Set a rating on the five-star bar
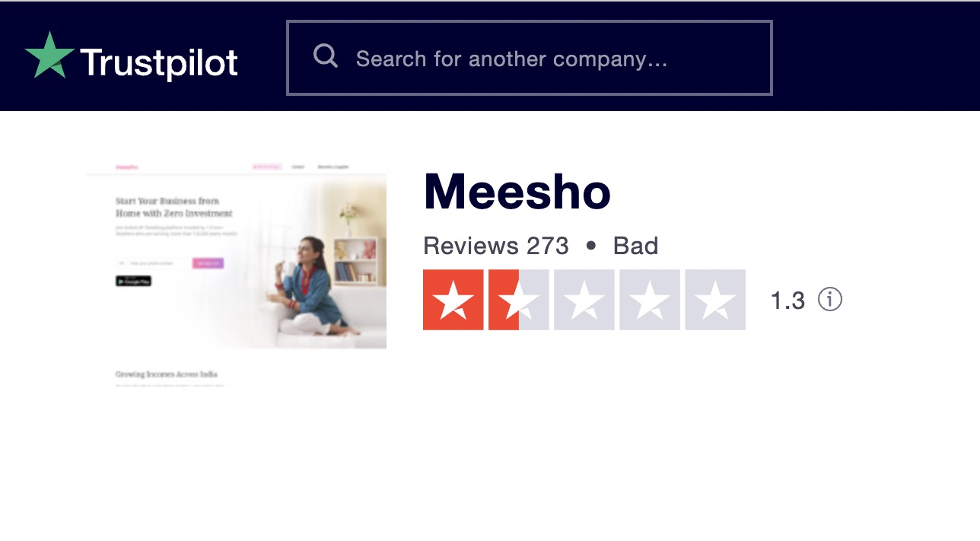 (x=584, y=299)
